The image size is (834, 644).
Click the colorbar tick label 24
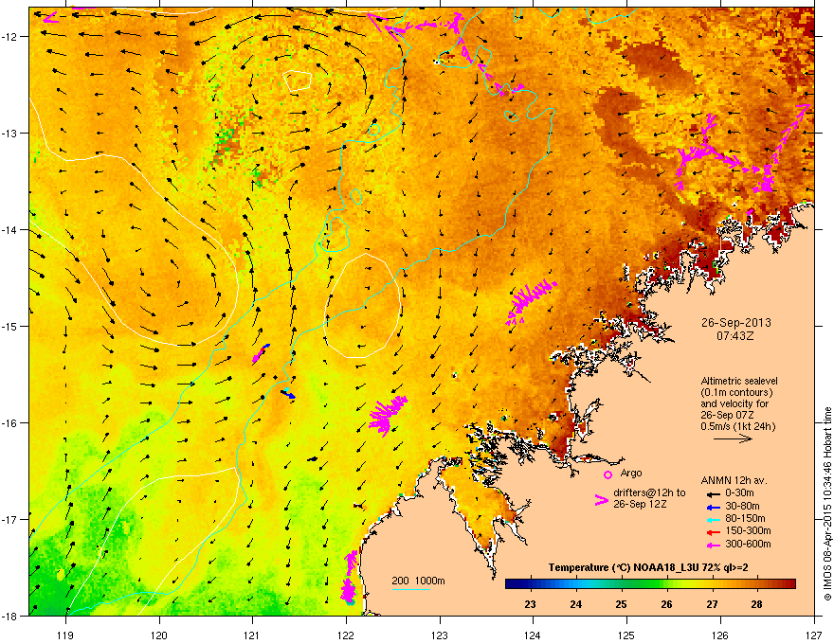(x=575, y=604)
